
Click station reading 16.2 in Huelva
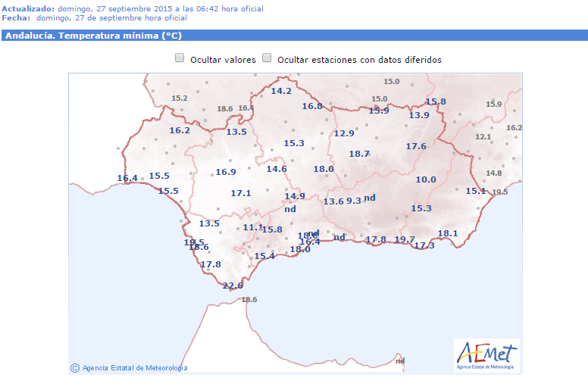(180, 131)
